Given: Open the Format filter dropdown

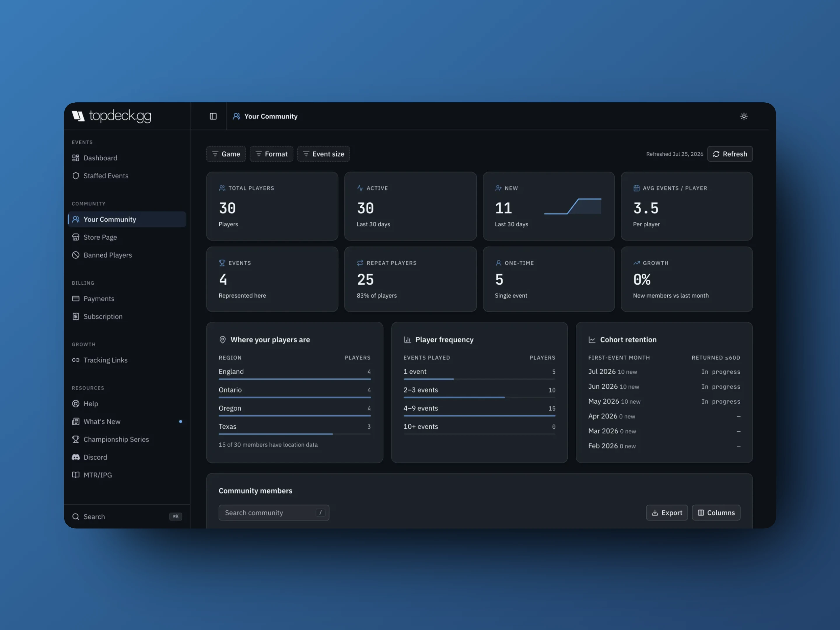Looking at the screenshot, I should 272,154.
